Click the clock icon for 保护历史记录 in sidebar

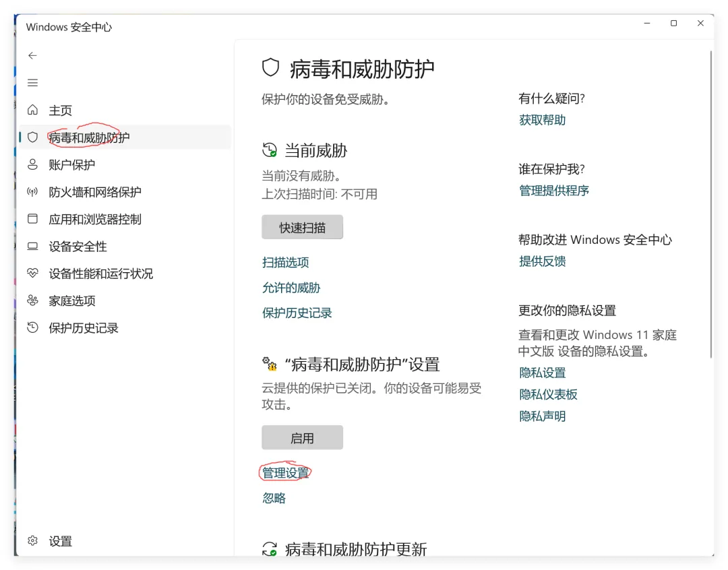(x=32, y=327)
